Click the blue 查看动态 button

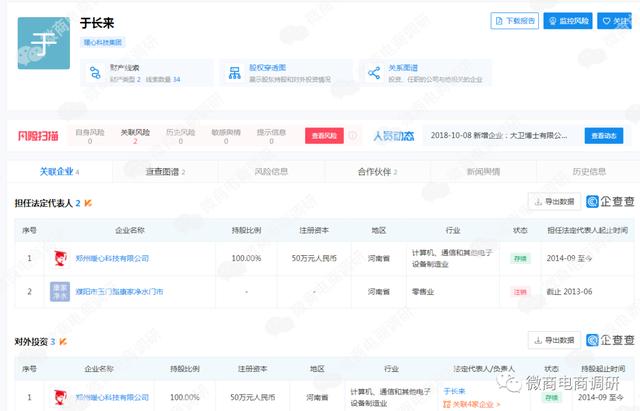[604, 136]
